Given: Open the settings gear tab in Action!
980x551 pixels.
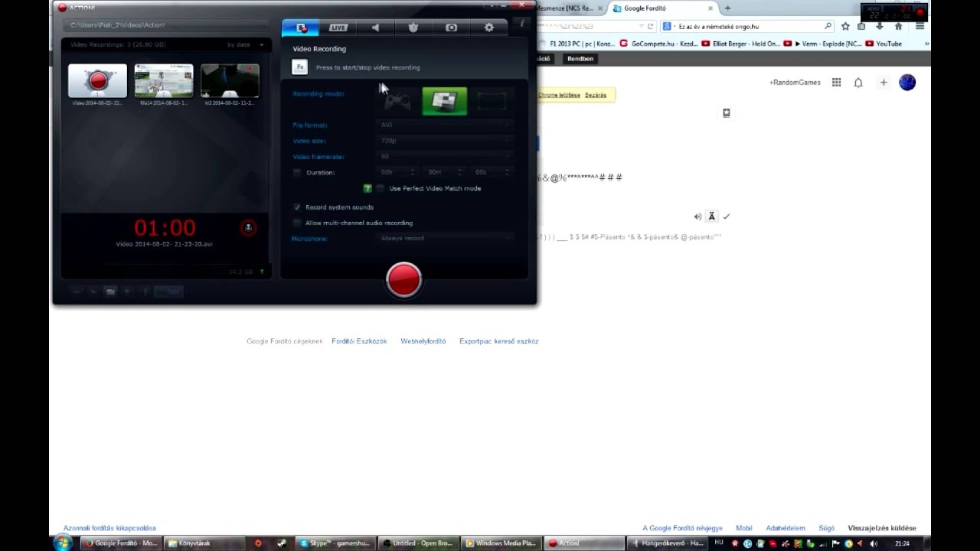Looking at the screenshot, I should (488, 28).
